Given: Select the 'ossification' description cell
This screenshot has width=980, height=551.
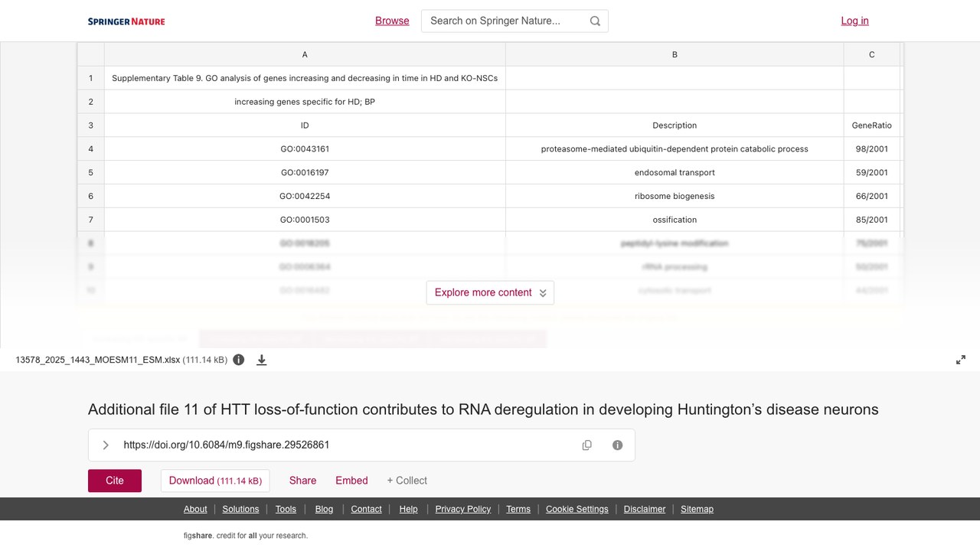Looking at the screenshot, I should pos(675,220).
